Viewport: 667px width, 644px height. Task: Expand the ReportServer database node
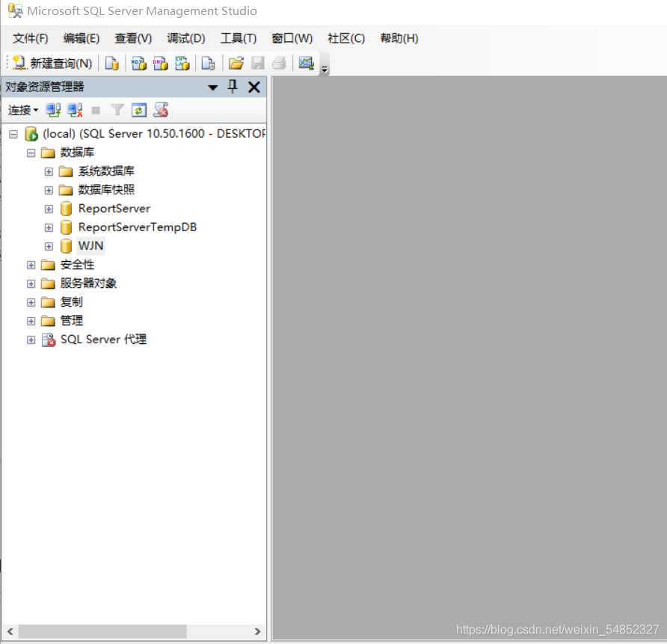[49, 209]
